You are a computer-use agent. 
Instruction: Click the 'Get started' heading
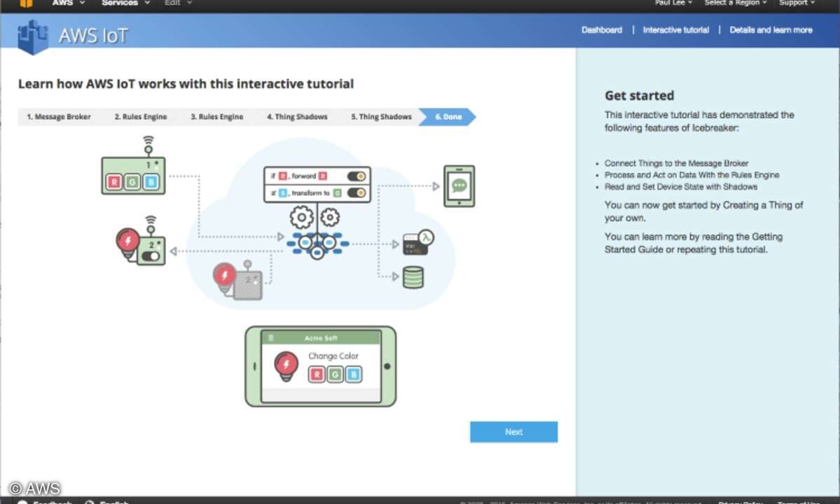[x=640, y=96]
